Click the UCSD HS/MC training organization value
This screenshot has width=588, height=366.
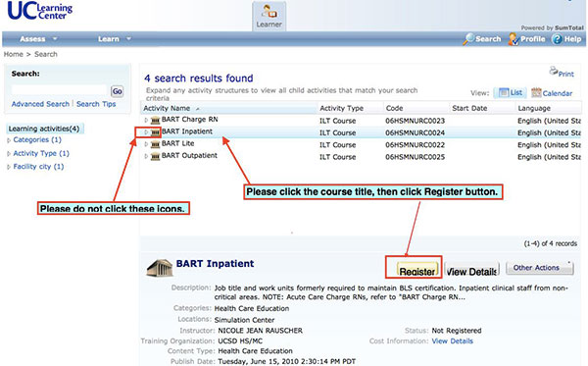coord(240,340)
